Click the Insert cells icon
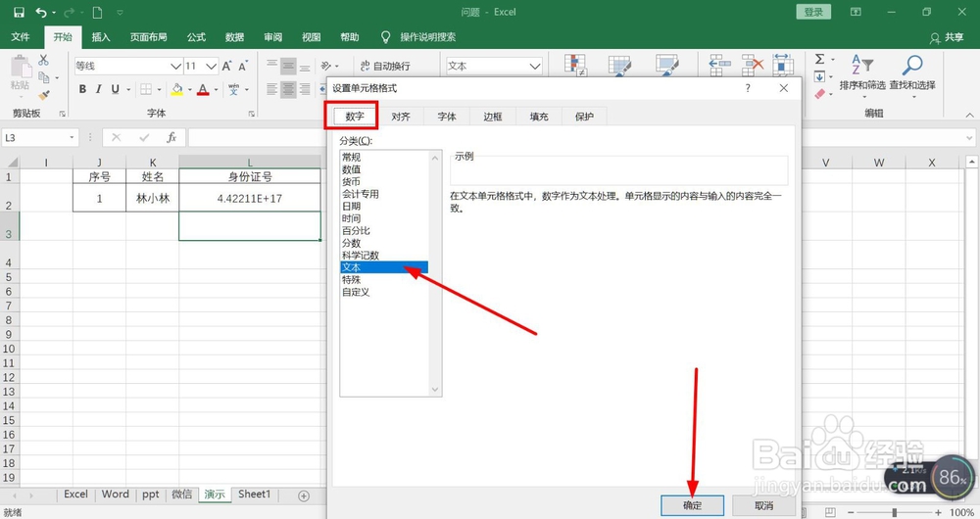 point(720,65)
